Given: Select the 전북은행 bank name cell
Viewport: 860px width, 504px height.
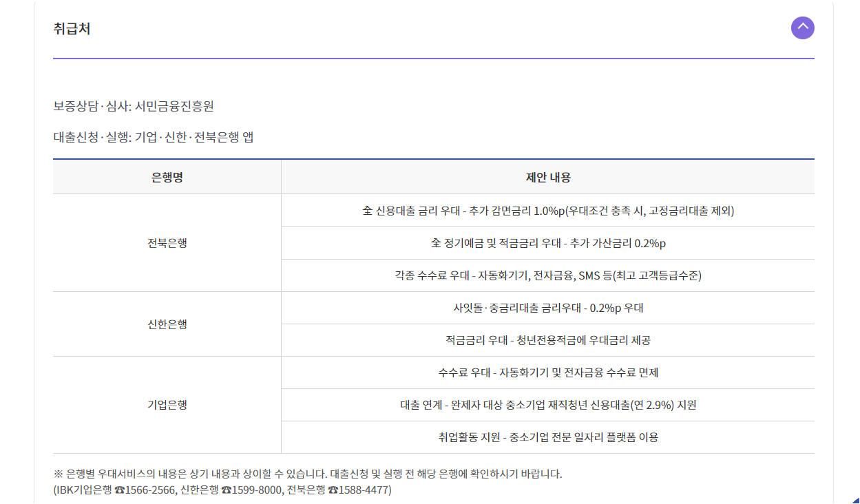Looking at the screenshot, I should [166, 242].
